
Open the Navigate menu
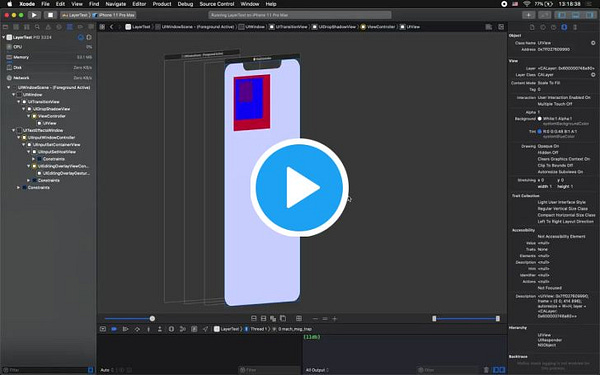tap(116, 4)
